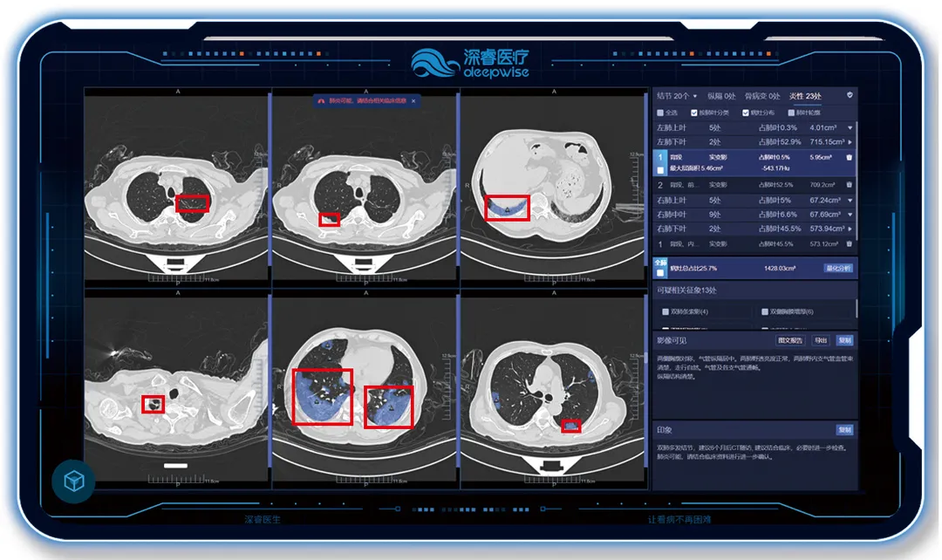This screenshot has width=942, height=560.
Task: Uncheck the 病灶分布 checkbox
Action: pyautogui.click(x=745, y=113)
